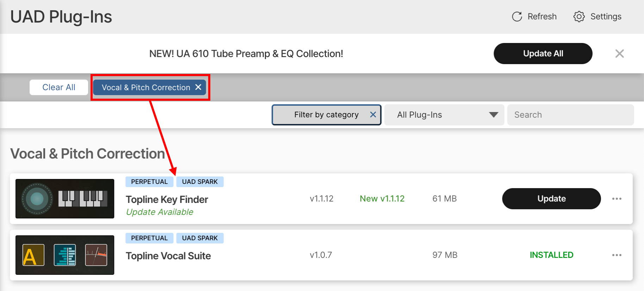Image resolution: width=644 pixels, height=291 pixels.
Task: Click Clear All filters button
Action: (x=59, y=87)
